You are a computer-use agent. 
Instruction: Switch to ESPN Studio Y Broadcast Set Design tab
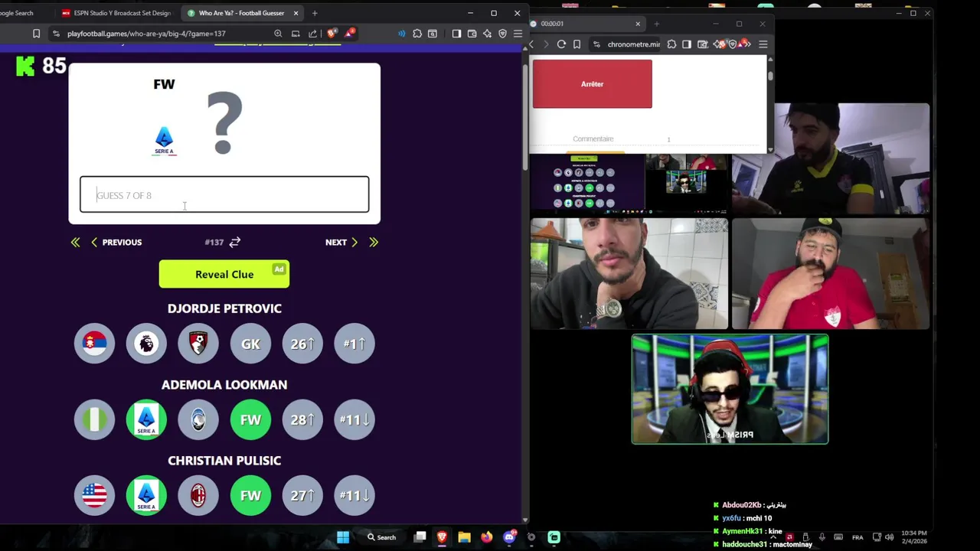(116, 13)
